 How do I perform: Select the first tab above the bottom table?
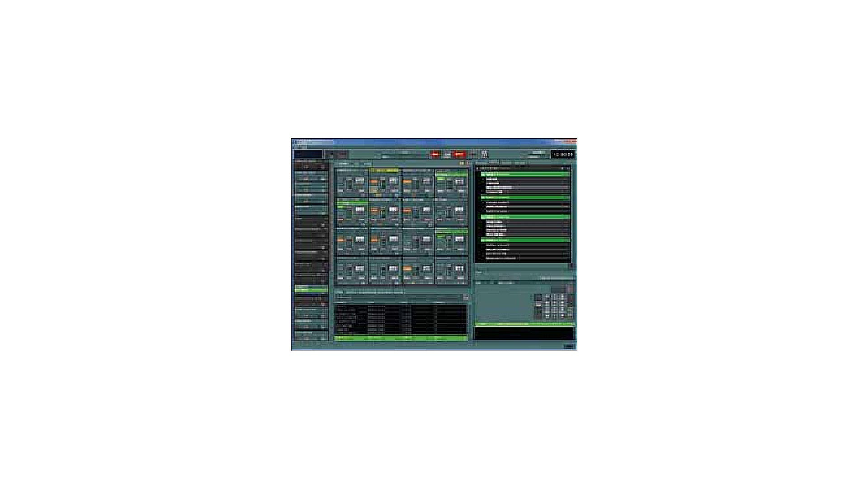[x=339, y=292]
